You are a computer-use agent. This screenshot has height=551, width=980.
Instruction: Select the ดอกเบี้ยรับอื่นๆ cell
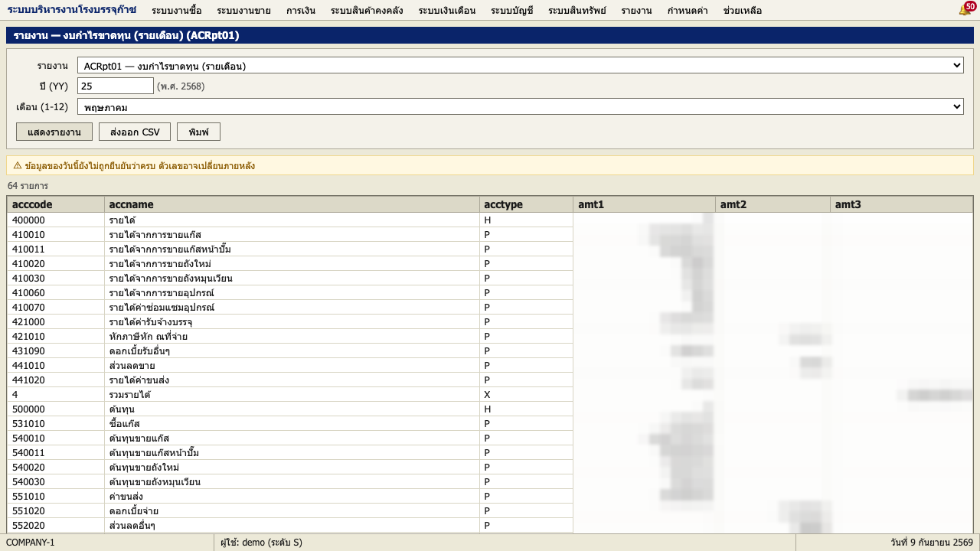(292, 350)
